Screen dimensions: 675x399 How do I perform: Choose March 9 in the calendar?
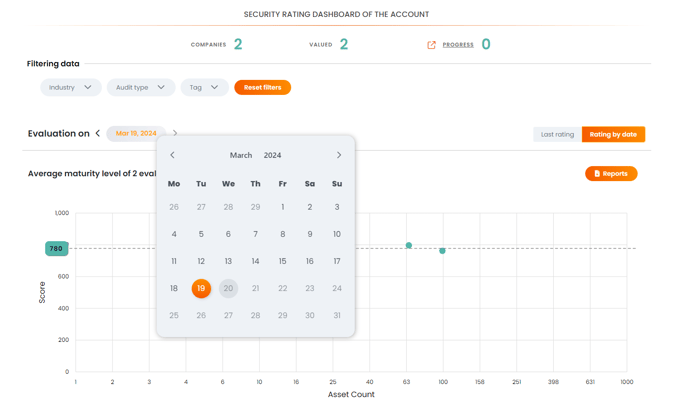click(x=310, y=234)
